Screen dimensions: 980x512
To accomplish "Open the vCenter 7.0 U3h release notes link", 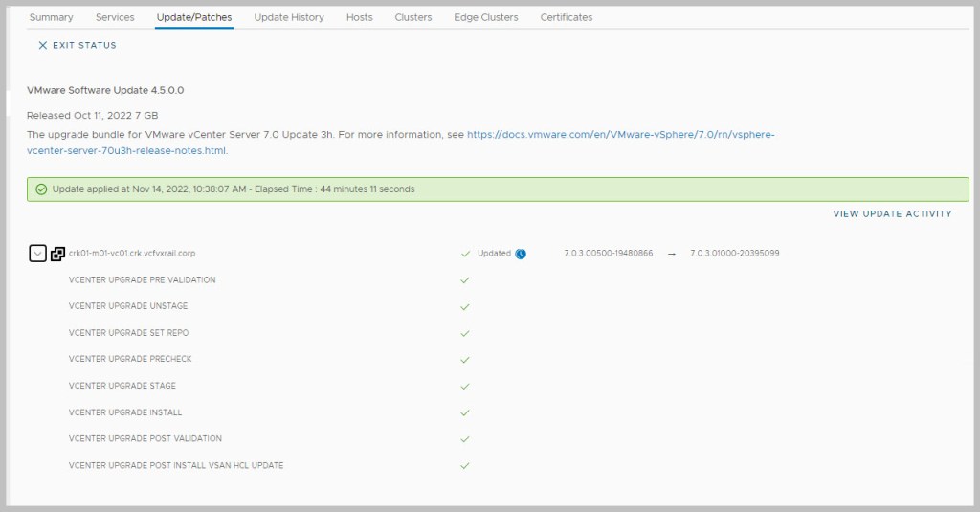I will coord(620,135).
